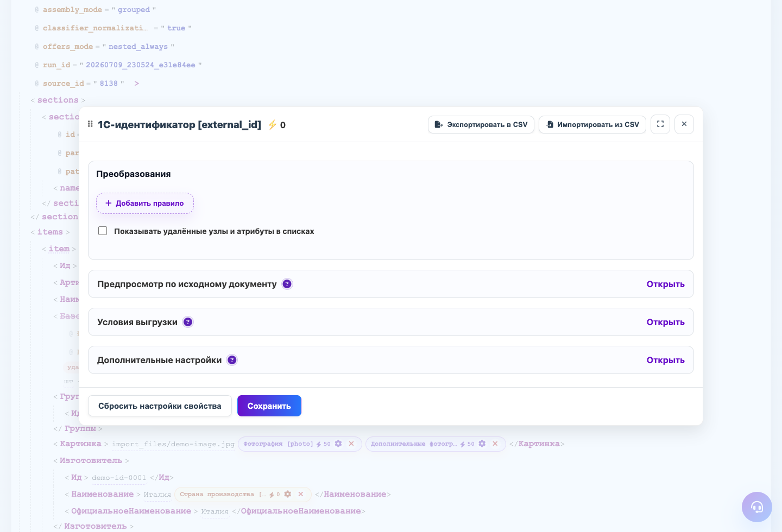Screen dimensions: 782x532
Task: Open settings gear on Дополнительные фотогр tag
Action: coord(482,444)
